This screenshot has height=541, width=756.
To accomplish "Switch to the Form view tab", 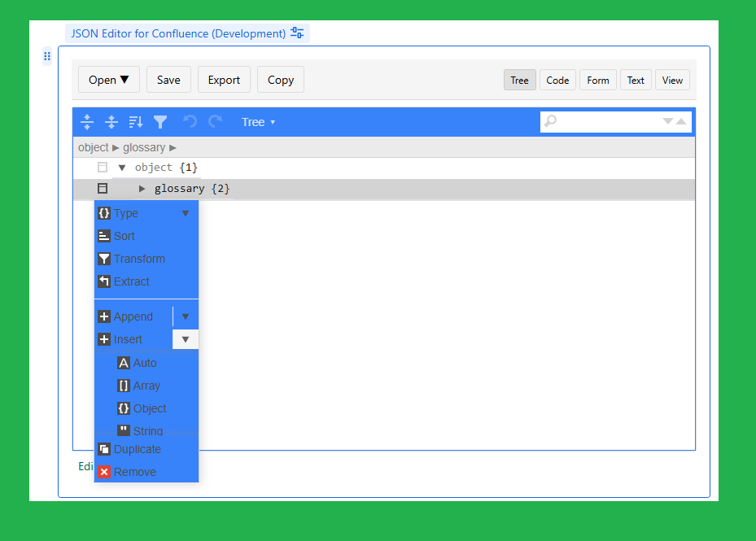I will coord(598,80).
